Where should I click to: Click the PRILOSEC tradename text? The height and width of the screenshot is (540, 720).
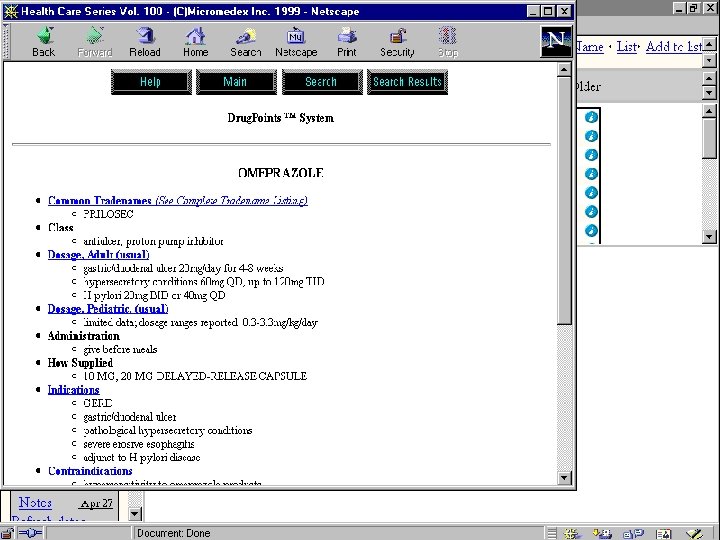(108, 214)
